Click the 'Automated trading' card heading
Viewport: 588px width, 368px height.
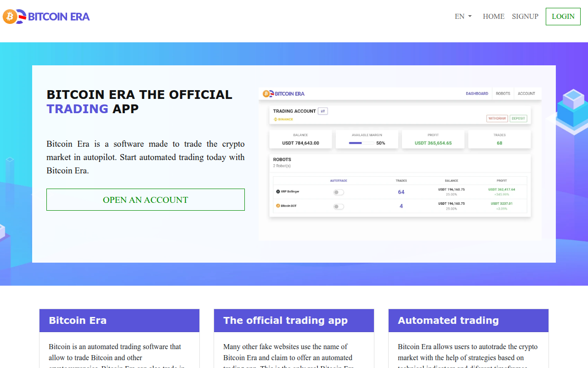pyautogui.click(x=448, y=321)
